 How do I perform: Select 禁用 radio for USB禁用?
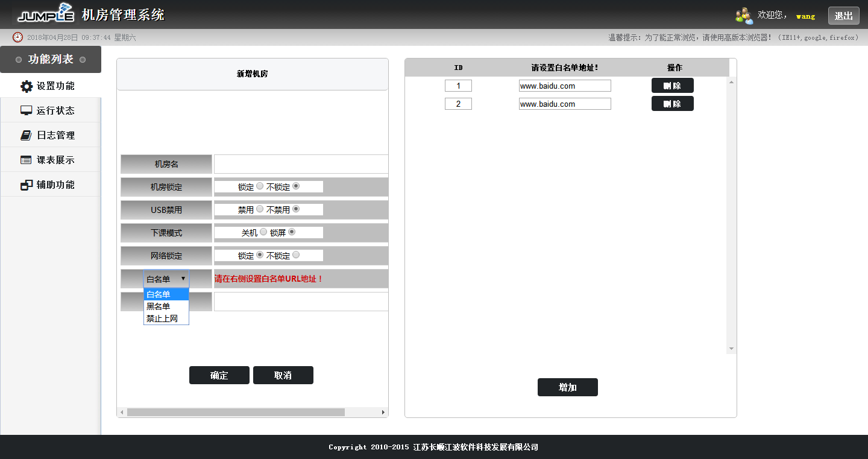(x=260, y=209)
